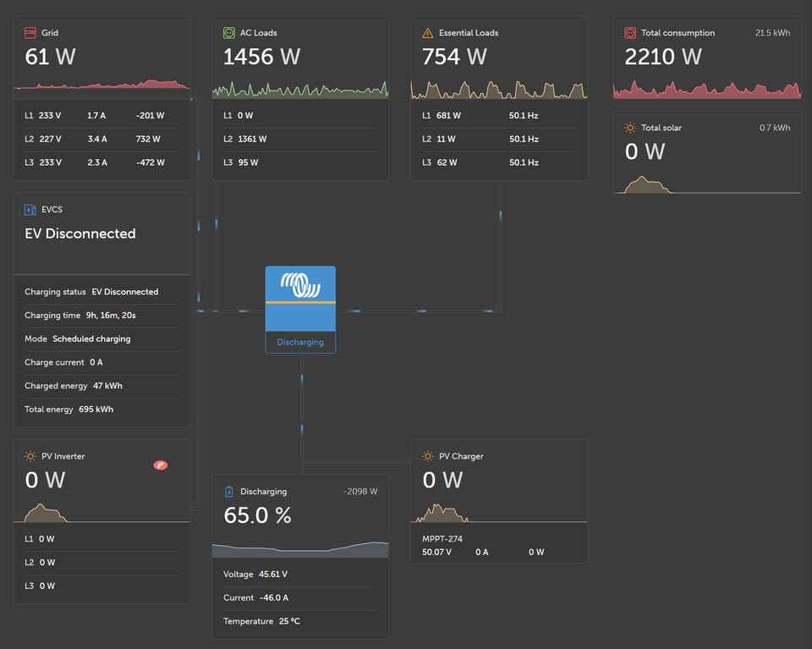Click the battery Temperature 25 °C row

tap(300, 621)
